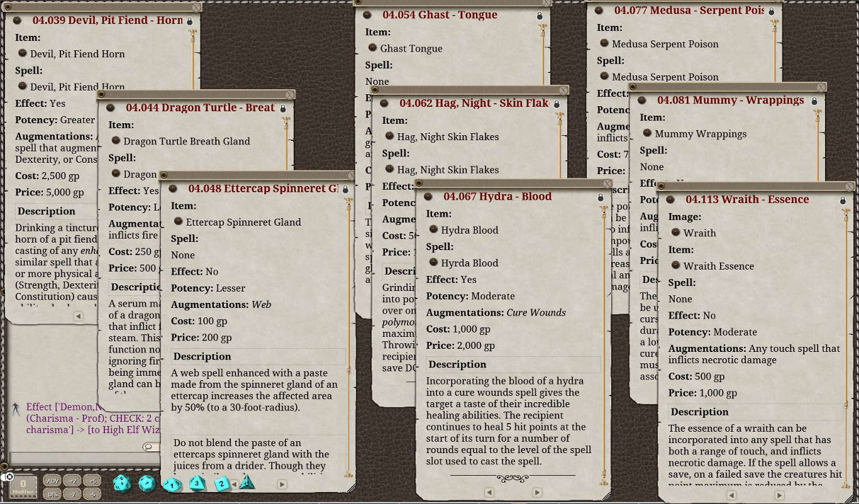The width and height of the screenshot is (859, 504).
Task: Click the search magnifier on the Pit Fiend window
Action: coord(150,446)
